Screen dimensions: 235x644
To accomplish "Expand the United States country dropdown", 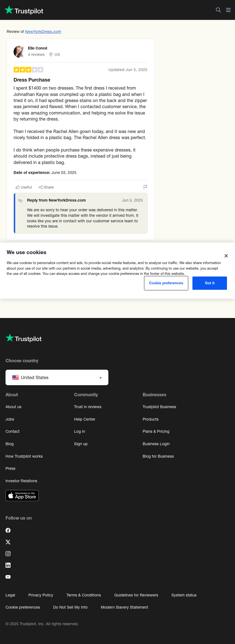I will pos(57,377).
